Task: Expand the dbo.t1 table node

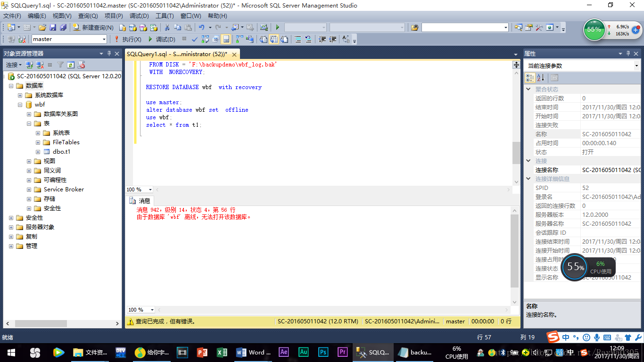Action: [38, 152]
